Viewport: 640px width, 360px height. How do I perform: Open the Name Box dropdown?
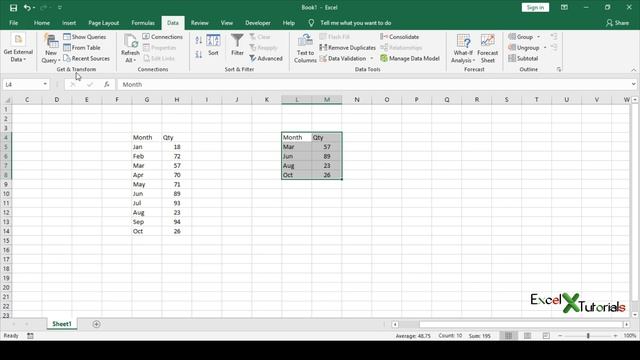44,84
